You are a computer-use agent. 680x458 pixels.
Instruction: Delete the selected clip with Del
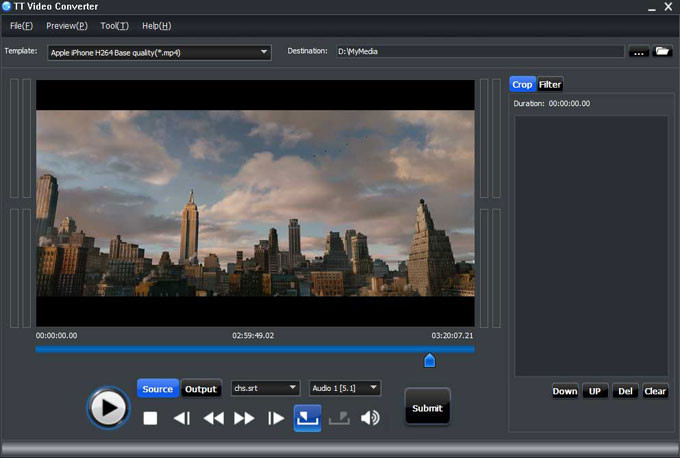pos(625,391)
